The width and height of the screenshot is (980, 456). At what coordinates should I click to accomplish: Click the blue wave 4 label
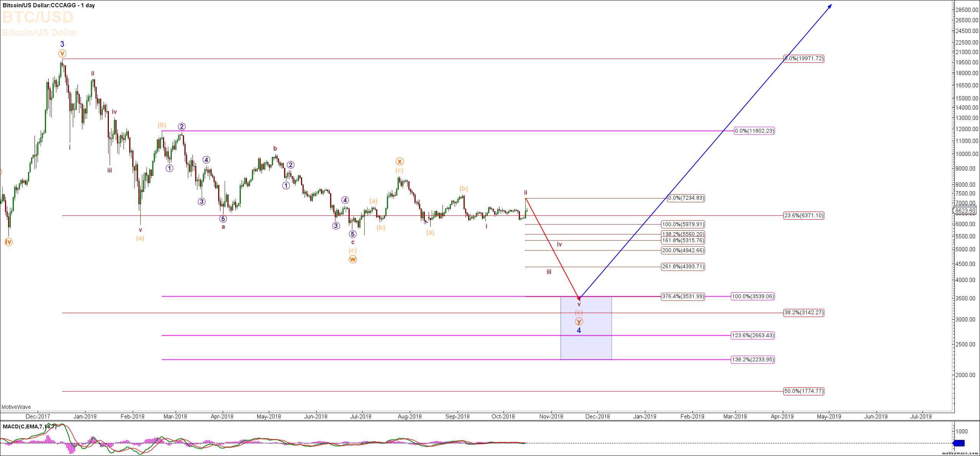coord(579,331)
